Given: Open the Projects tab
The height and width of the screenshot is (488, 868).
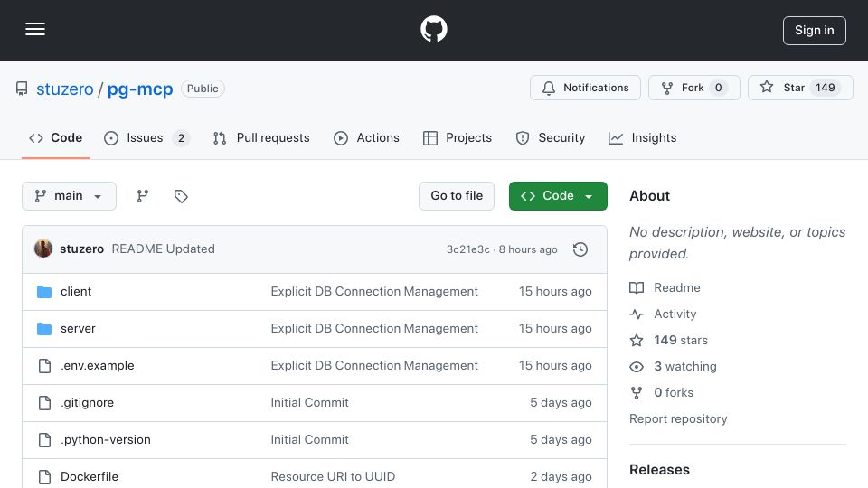Looking at the screenshot, I should tap(458, 138).
